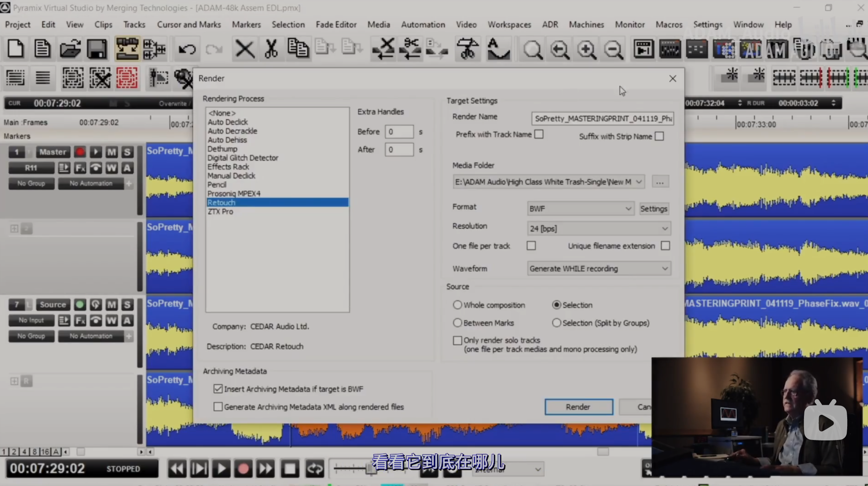Click the transport jog slider handle
Viewport: 868px width, 486px height.
[x=371, y=468]
